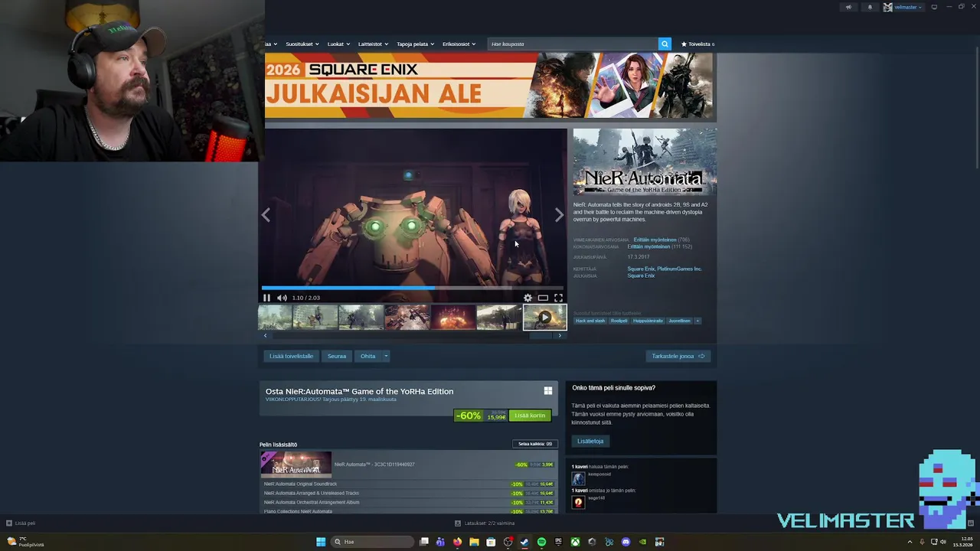Image resolution: width=980 pixels, height=551 pixels.
Task: Expand the Erikoissivut store menu
Action: (x=459, y=44)
